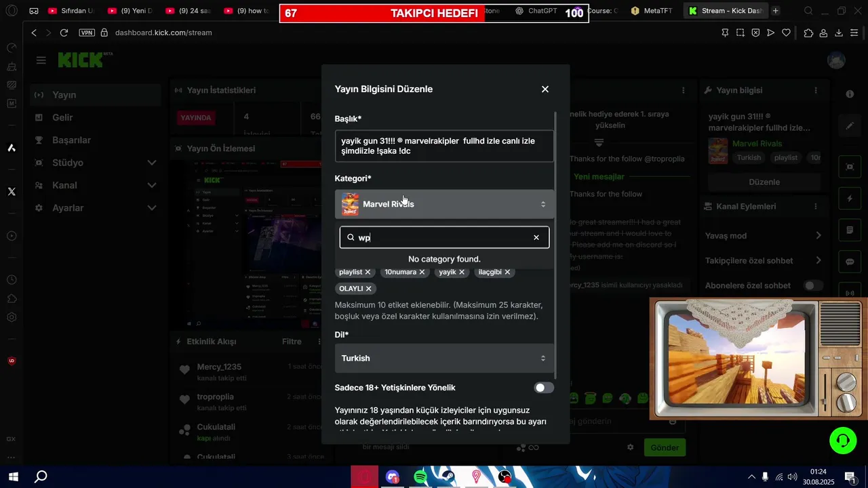Viewport: 868px width, 488px height.
Task: Open a new browser tab
Action: (776, 11)
